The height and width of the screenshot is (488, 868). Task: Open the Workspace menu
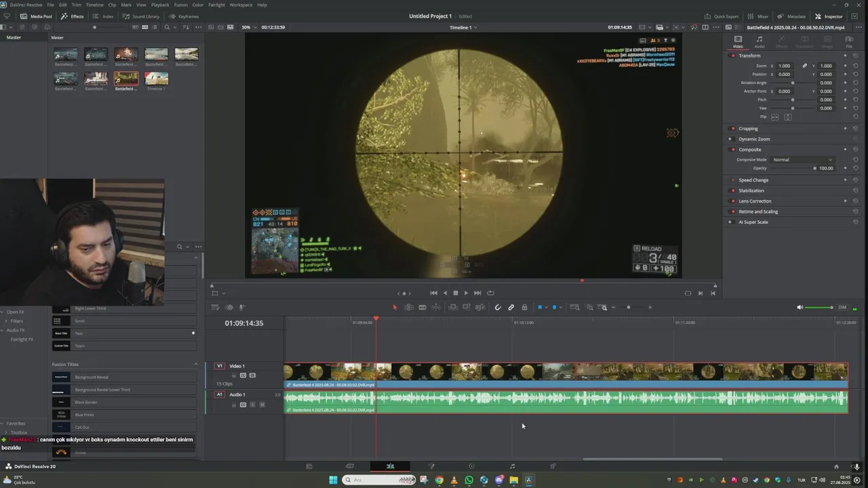point(241,5)
